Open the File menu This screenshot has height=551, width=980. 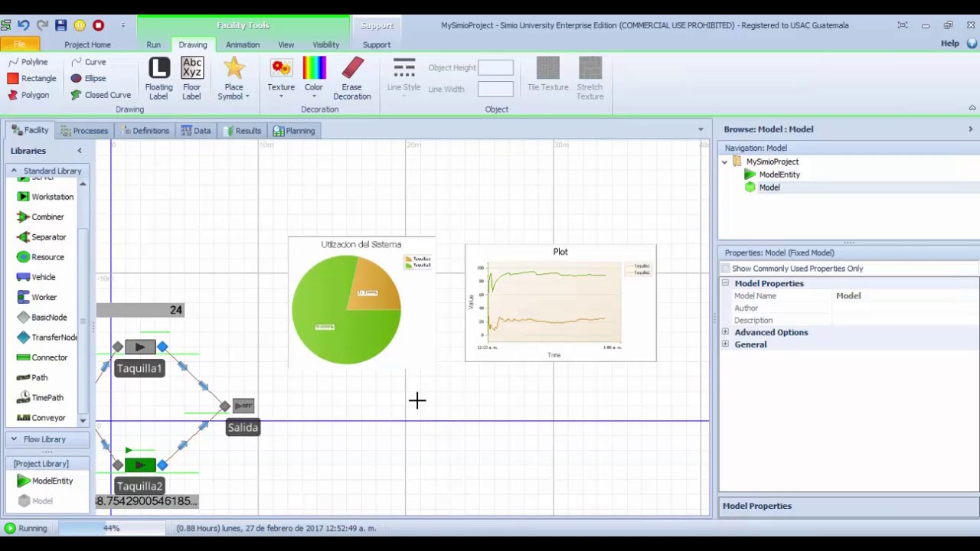[x=19, y=44]
